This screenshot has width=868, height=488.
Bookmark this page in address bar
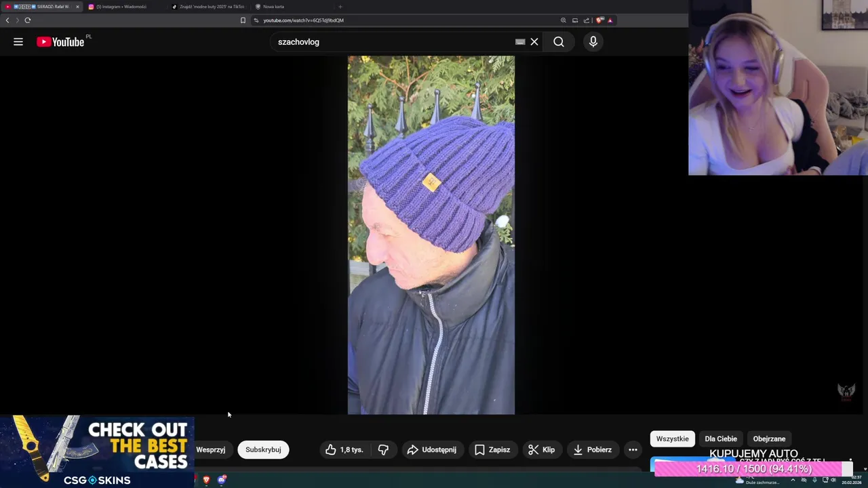(x=243, y=20)
